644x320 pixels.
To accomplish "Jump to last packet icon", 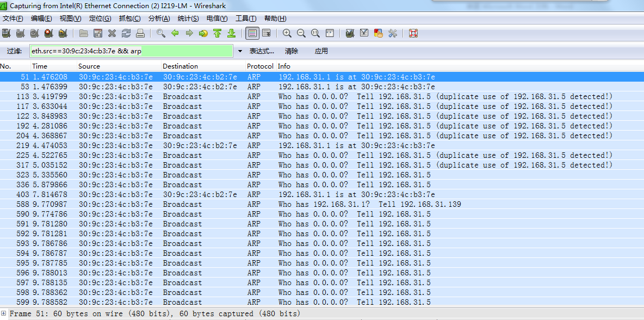I will coord(231,33).
